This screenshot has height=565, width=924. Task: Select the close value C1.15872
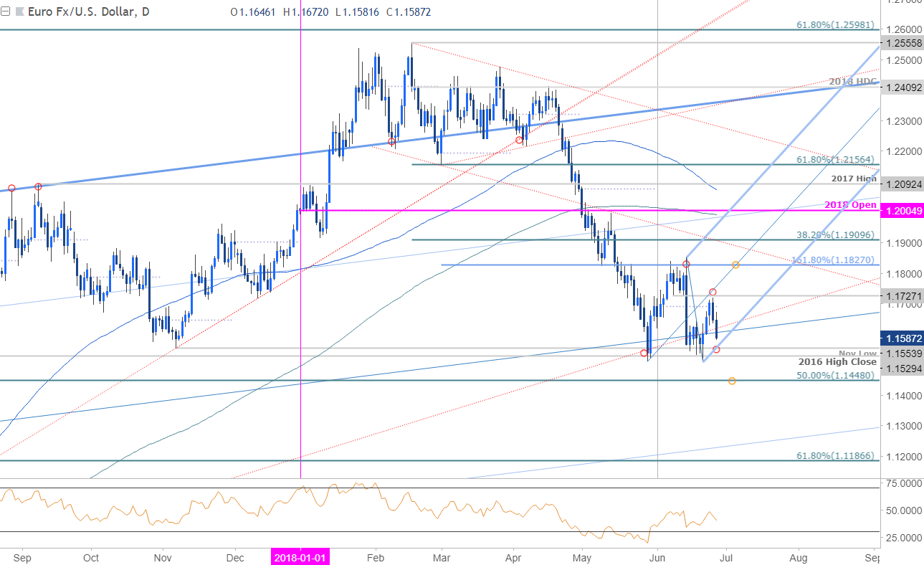(x=409, y=12)
